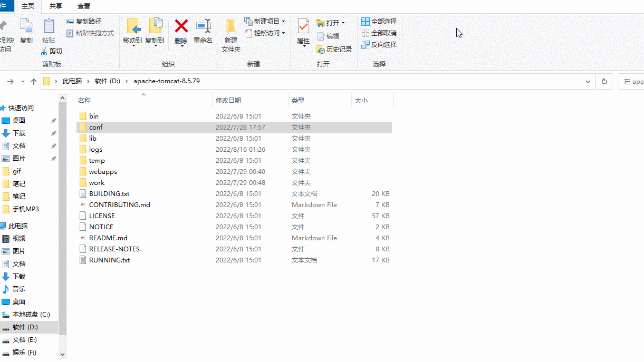Switch to the 查看 View tab
This screenshot has height=362, width=644.
tap(84, 6)
